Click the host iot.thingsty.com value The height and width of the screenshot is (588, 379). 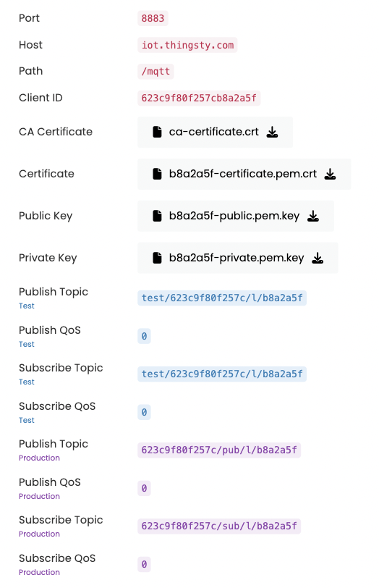coord(187,45)
